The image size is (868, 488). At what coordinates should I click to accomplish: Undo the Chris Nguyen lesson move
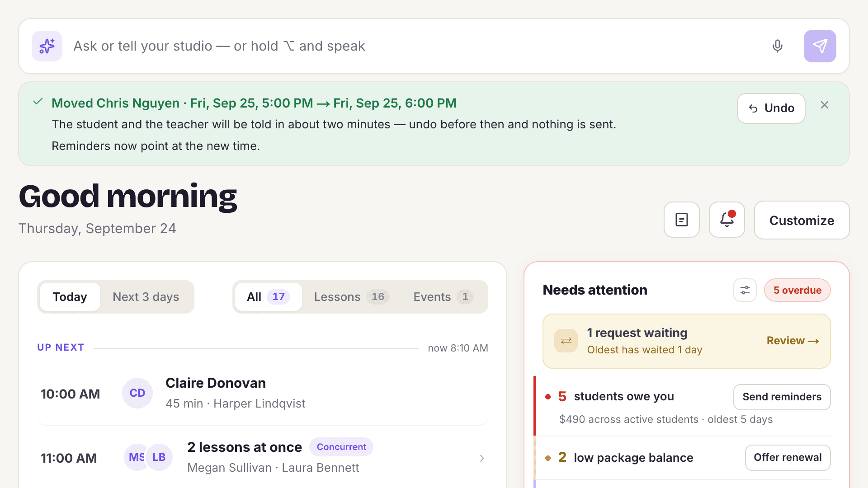click(771, 108)
